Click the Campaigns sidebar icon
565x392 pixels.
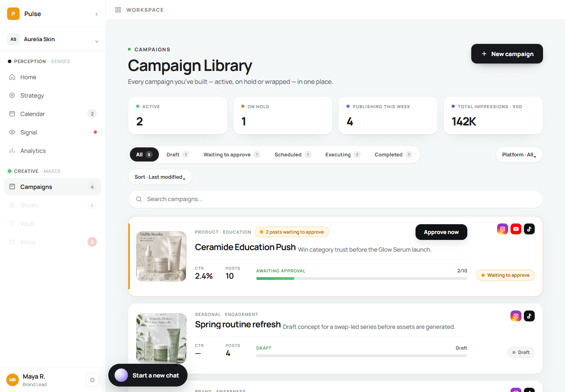[x=12, y=187]
